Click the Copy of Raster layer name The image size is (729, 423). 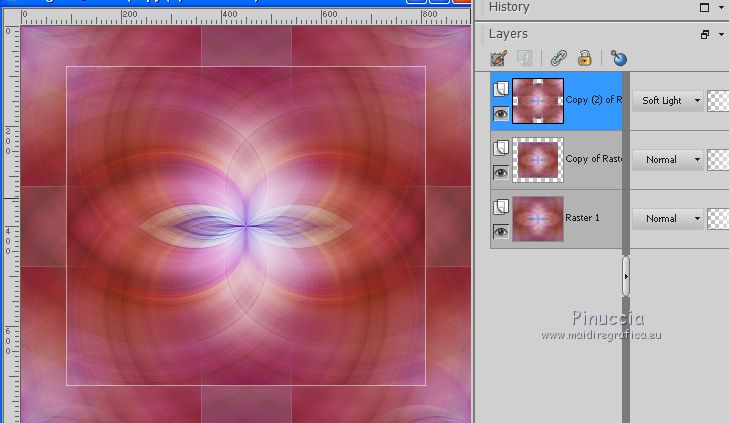(594, 159)
